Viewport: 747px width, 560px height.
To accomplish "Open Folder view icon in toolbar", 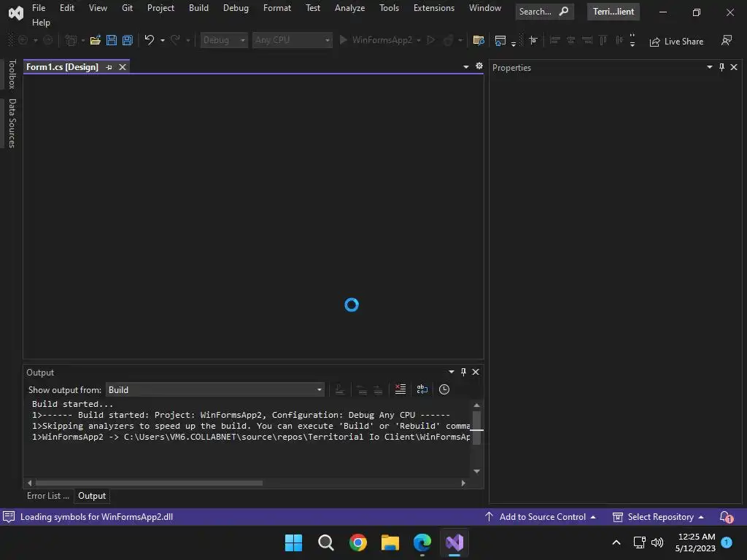I will [x=479, y=41].
